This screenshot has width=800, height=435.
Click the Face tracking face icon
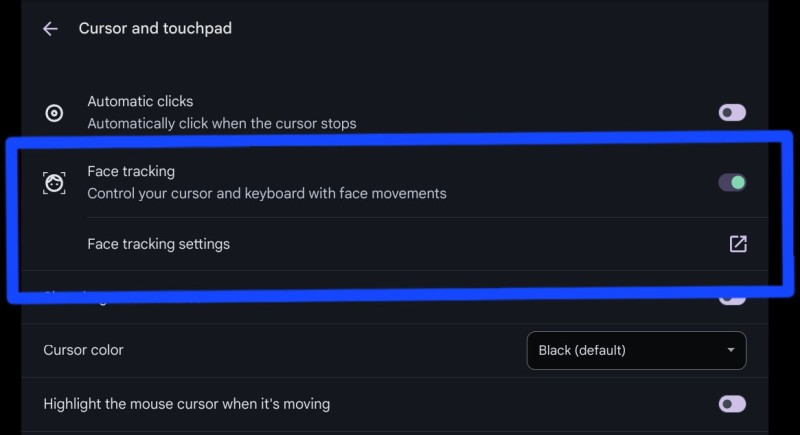click(x=54, y=183)
